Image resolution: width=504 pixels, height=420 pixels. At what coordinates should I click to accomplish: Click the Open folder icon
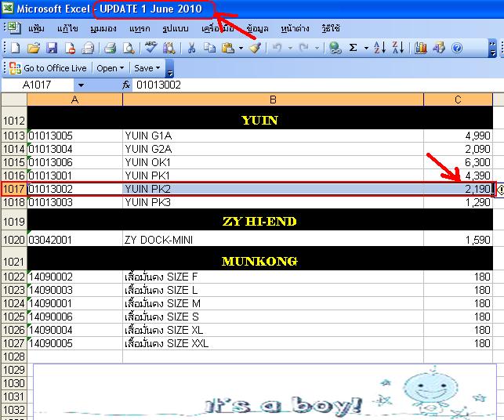(34, 48)
